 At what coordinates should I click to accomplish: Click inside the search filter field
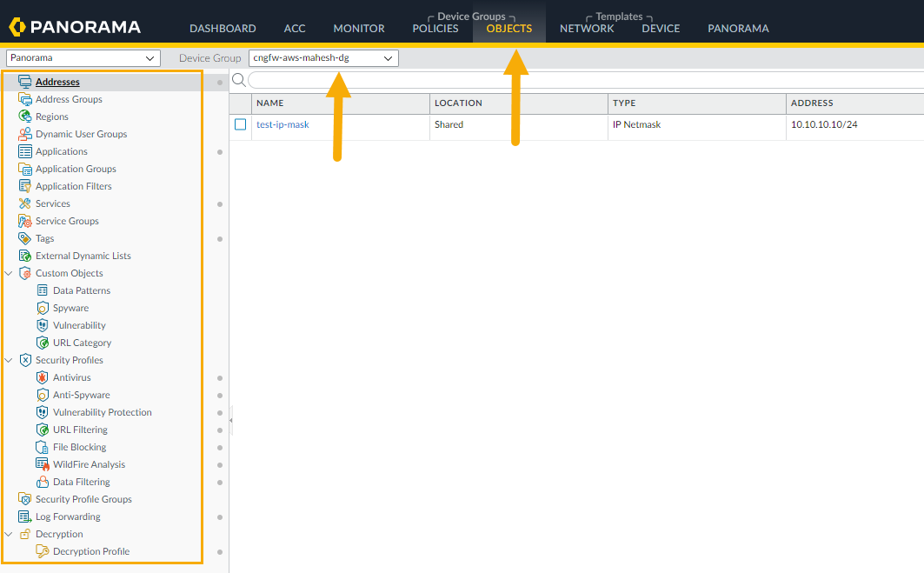point(582,80)
